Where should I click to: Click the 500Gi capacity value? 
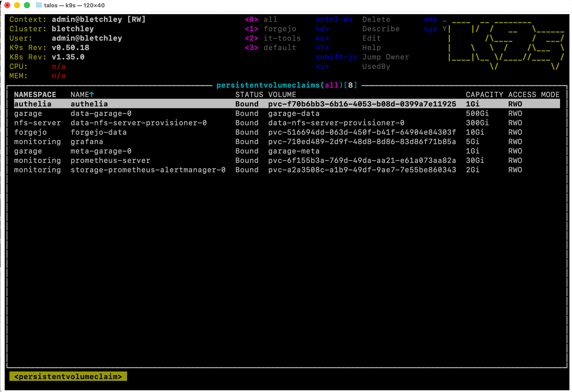pos(477,113)
